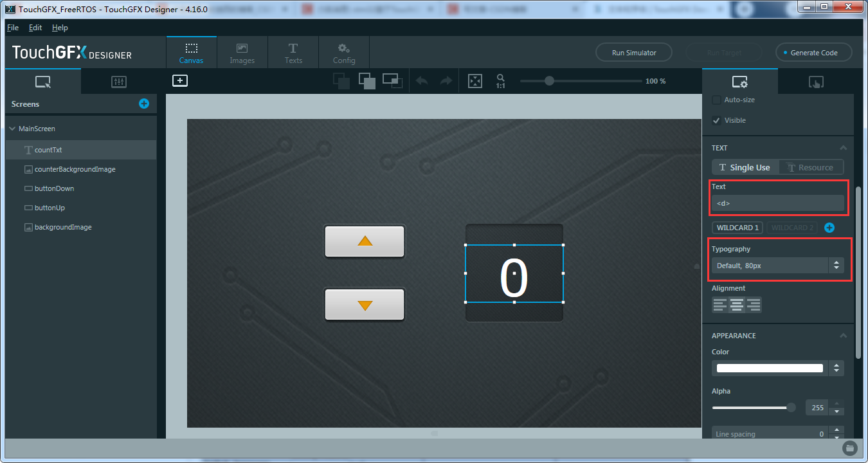Open the Edit menu
Image resolution: width=868 pixels, height=463 pixels.
tap(35, 28)
